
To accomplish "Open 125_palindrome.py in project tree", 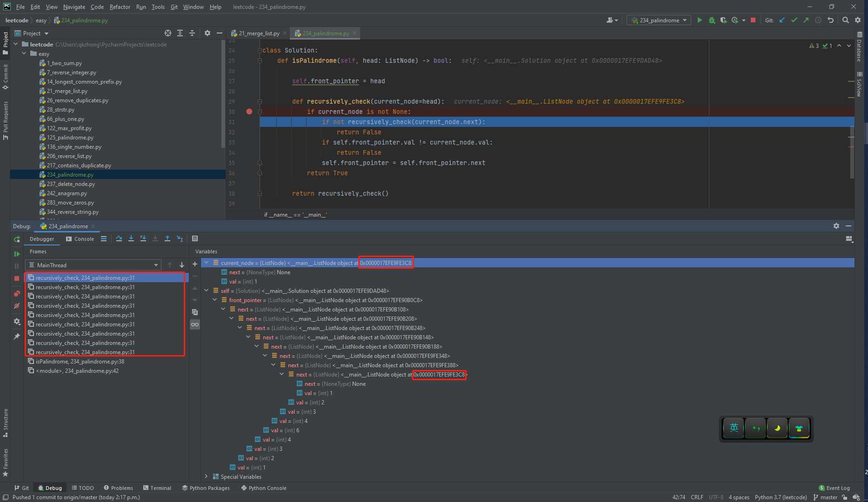I will tap(70, 137).
